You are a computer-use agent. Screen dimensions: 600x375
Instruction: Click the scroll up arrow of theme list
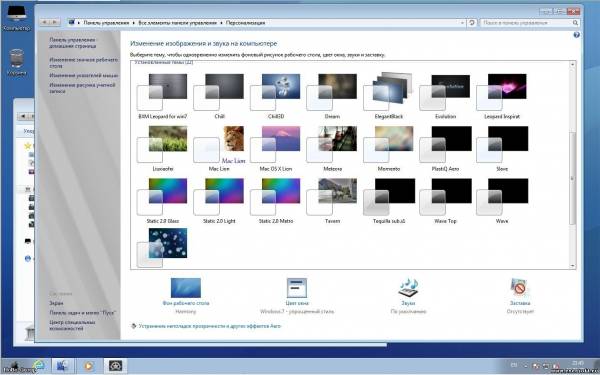(x=572, y=64)
